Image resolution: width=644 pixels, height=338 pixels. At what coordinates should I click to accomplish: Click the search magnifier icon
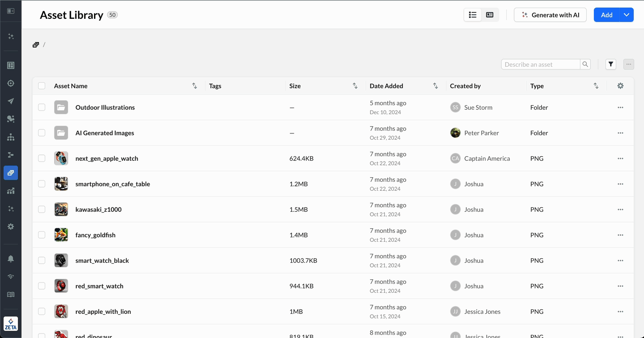(585, 64)
